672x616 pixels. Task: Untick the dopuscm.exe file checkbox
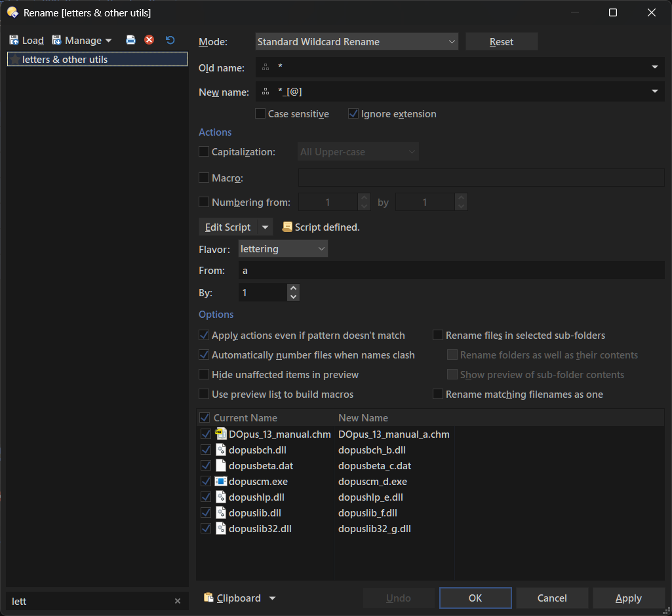pos(206,482)
